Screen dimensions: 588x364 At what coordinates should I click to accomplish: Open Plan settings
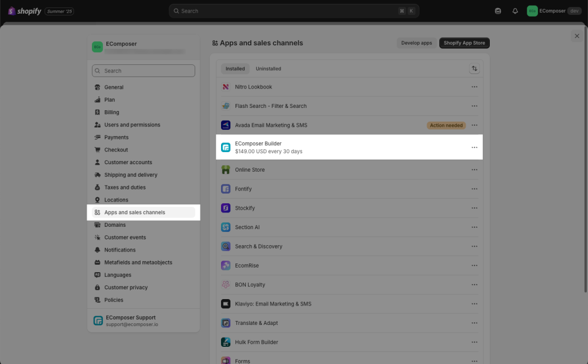(x=143, y=100)
